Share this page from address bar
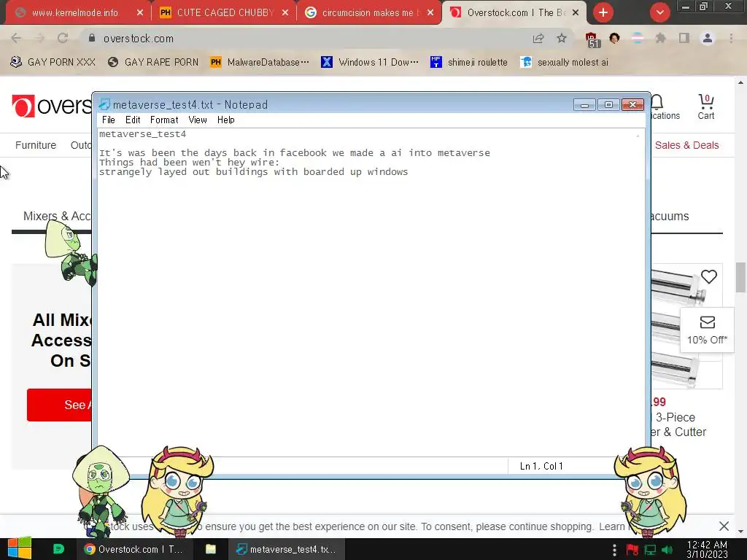The width and height of the screenshot is (747, 560). click(x=538, y=38)
